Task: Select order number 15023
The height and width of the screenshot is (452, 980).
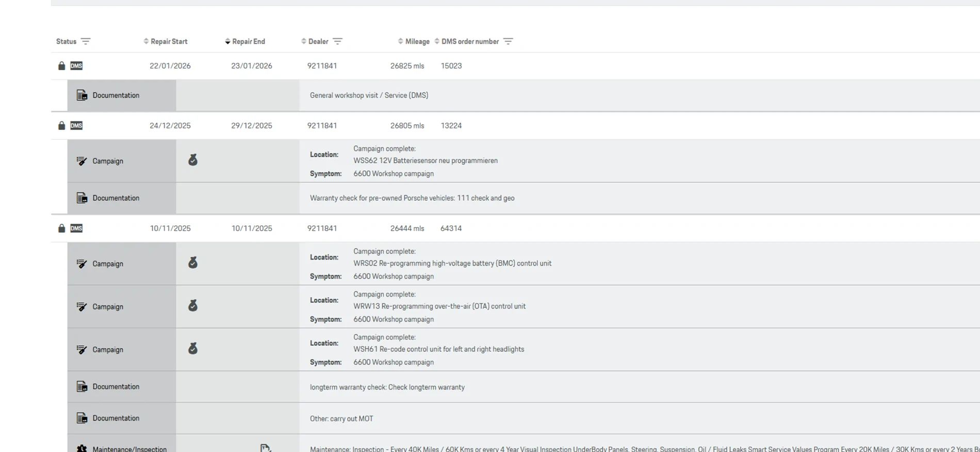Action: pyautogui.click(x=451, y=66)
